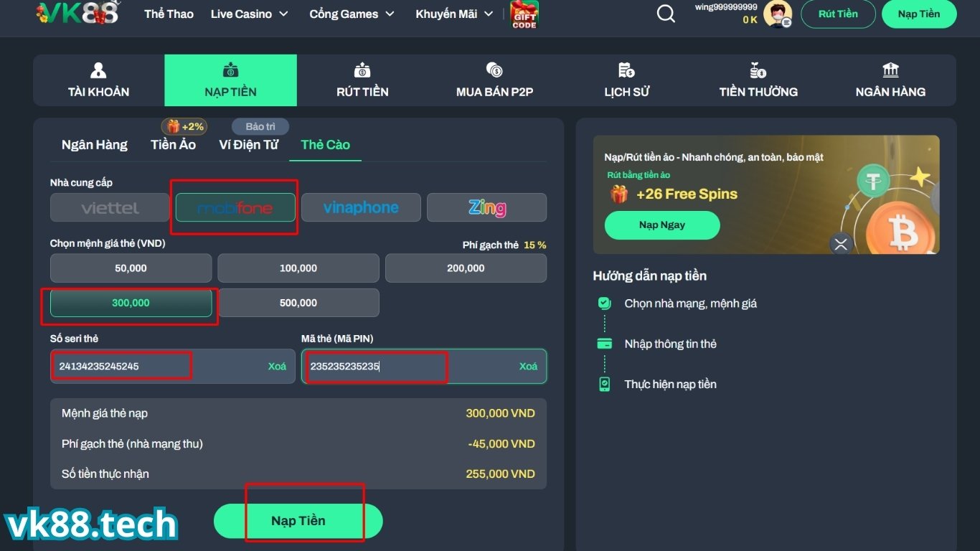
Task: Open the Gift Code icon
Action: 524,14
